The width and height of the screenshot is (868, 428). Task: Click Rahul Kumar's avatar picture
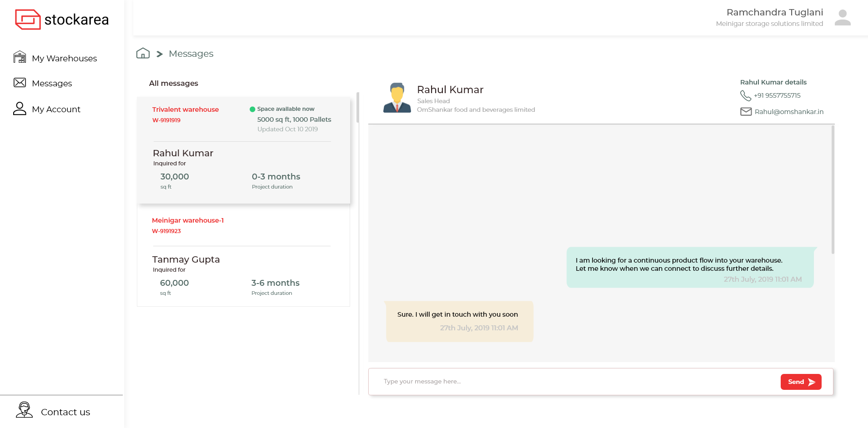(397, 98)
